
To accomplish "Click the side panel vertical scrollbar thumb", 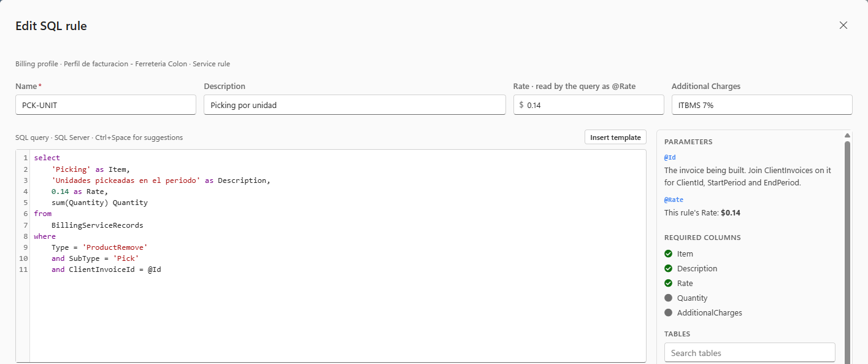I will click(848, 252).
